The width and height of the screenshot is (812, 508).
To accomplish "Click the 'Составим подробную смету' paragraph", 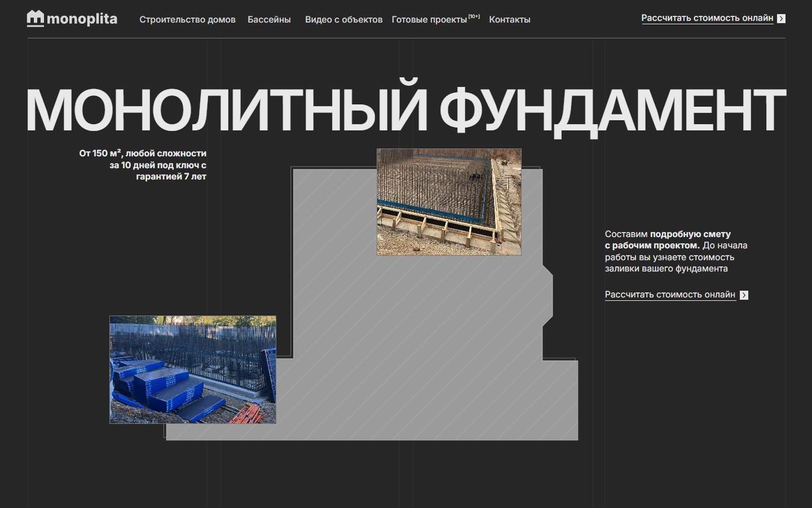I will click(676, 251).
